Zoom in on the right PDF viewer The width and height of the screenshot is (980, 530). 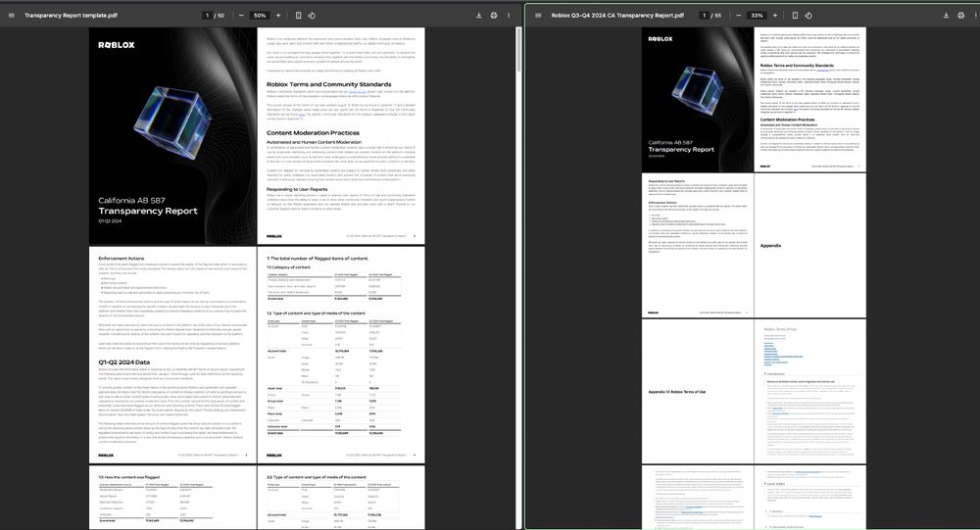[775, 15]
